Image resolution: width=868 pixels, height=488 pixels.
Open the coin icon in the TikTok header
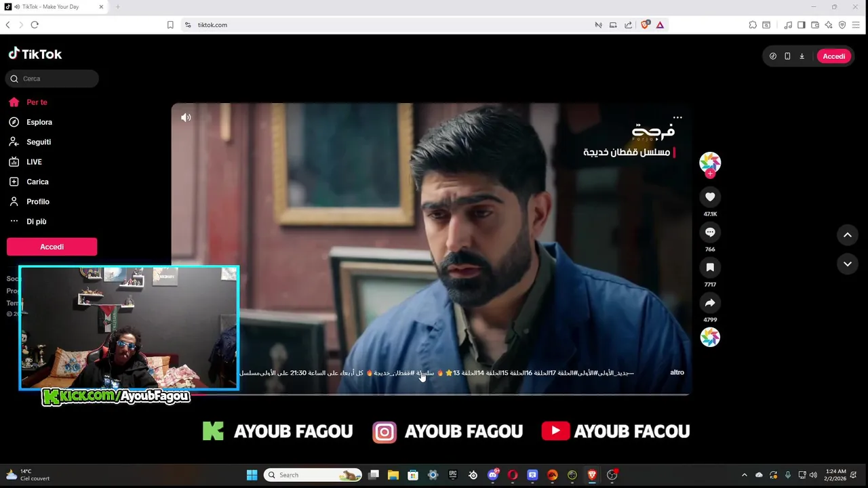click(x=773, y=56)
